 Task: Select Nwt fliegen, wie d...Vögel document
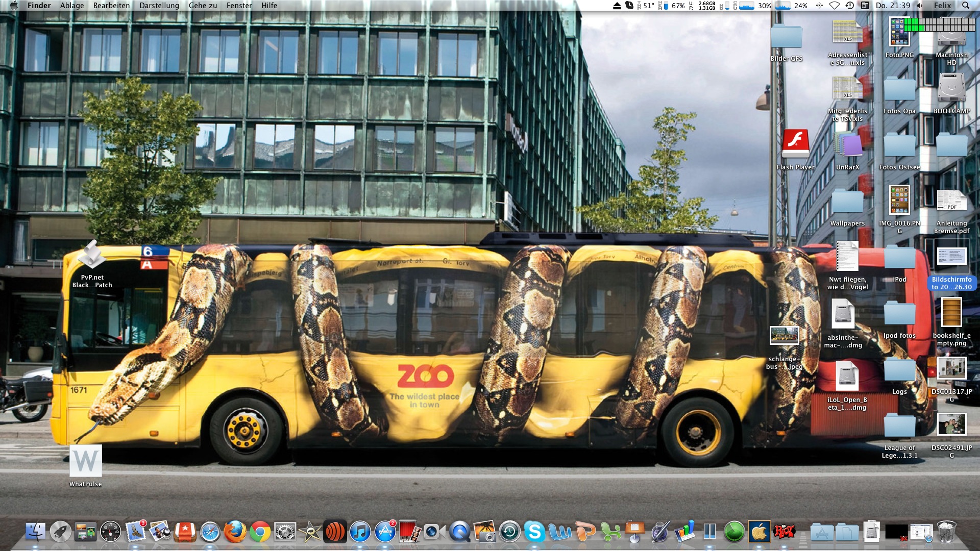click(847, 265)
